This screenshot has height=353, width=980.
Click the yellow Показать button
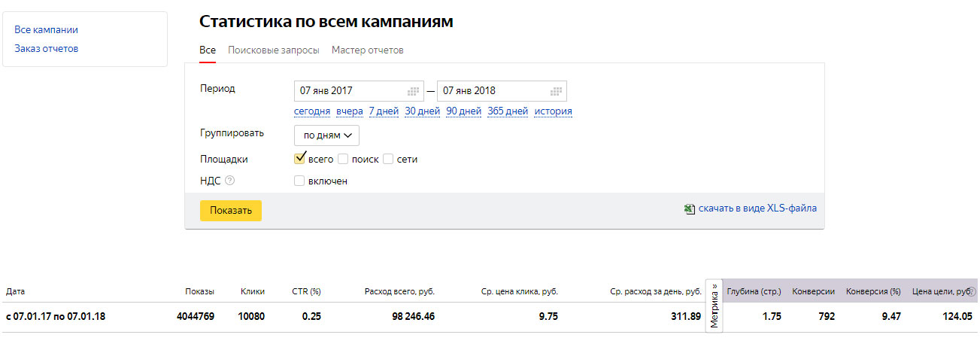[231, 210]
